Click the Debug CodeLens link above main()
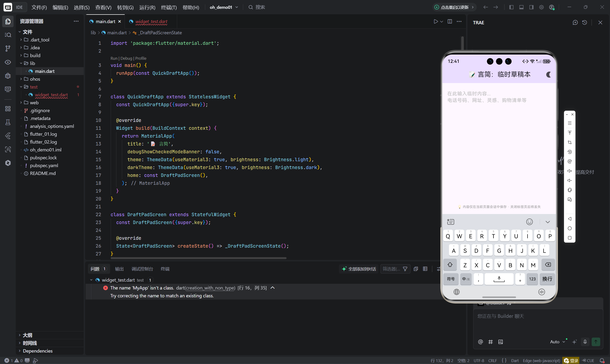610x364 pixels. tap(126, 58)
